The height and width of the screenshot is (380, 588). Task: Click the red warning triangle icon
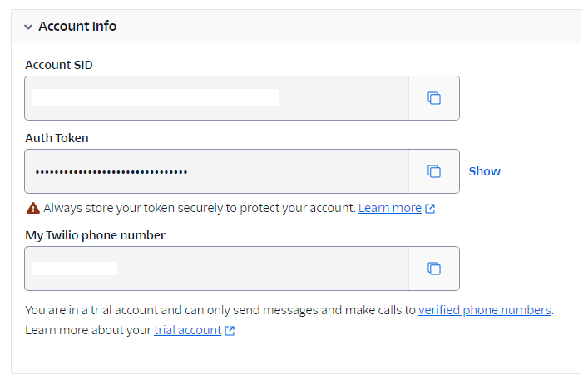click(x=32, y=208)
